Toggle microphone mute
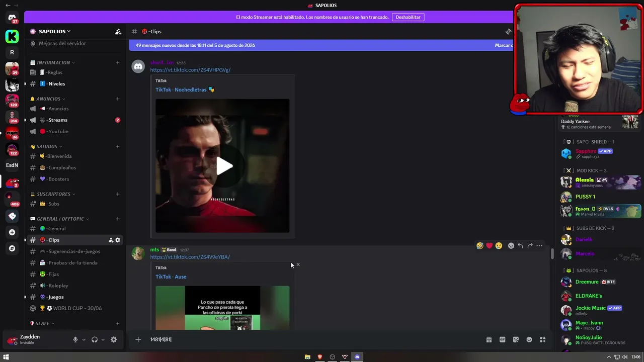The image size is (644, 362). 75,340
